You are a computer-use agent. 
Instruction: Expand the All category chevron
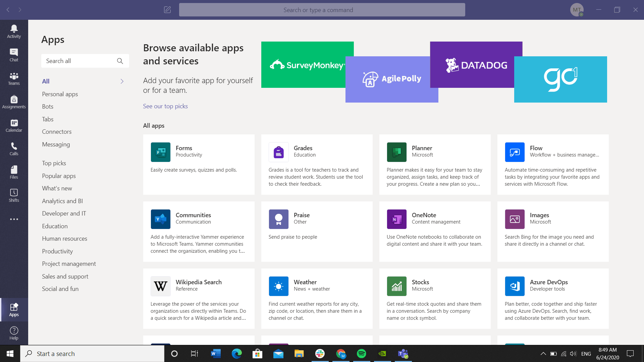pyautogui.click(x=122, y=81)
